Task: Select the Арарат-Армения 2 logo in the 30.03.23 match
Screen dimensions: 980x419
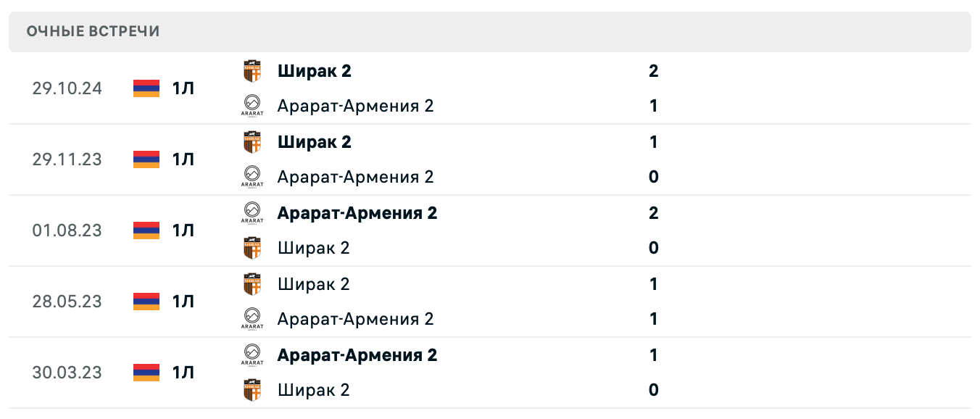Action: tap(253, 354)
